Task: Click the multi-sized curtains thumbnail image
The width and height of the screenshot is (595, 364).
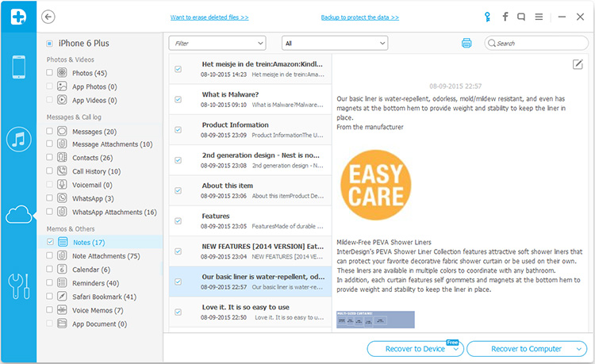Action: pos(375,320)
